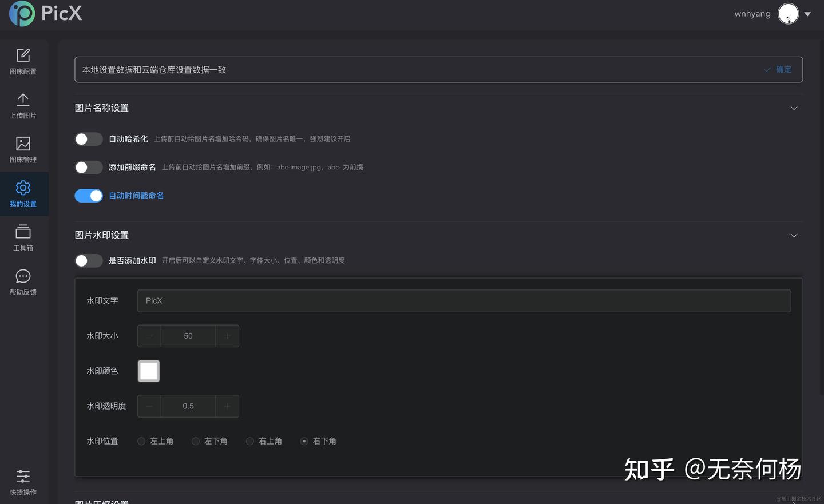The width and height of the screenshot is (824, 504).
Task: Click the PicX logo in the header
Action: [45, 13]
